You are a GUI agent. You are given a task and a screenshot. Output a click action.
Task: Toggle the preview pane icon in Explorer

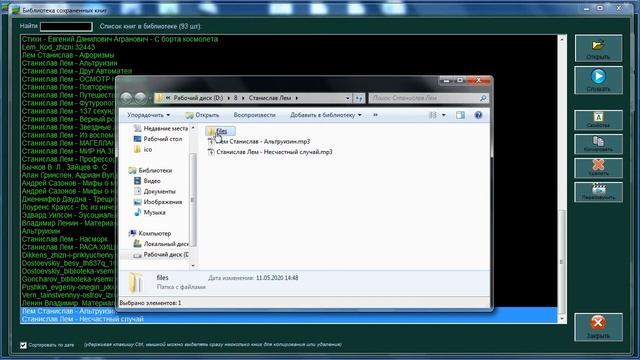[x=460, y=115]
